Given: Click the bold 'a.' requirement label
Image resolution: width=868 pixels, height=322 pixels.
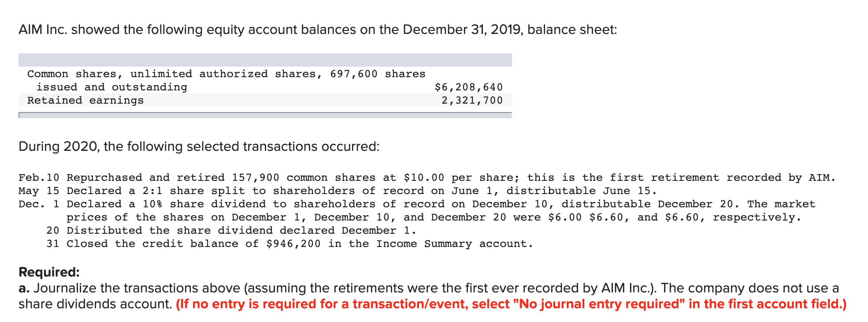Looking at the screenshot, I should (24, 288).
